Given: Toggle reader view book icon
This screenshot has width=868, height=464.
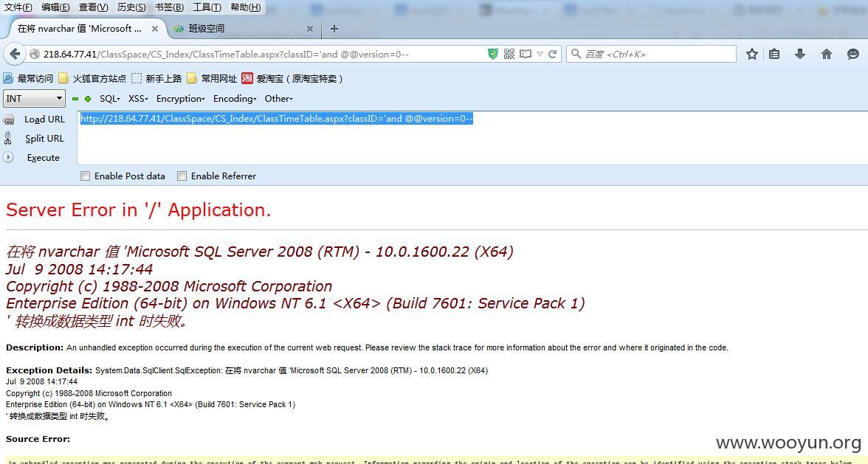Looking at the screenshot, I should pos(526,54).
